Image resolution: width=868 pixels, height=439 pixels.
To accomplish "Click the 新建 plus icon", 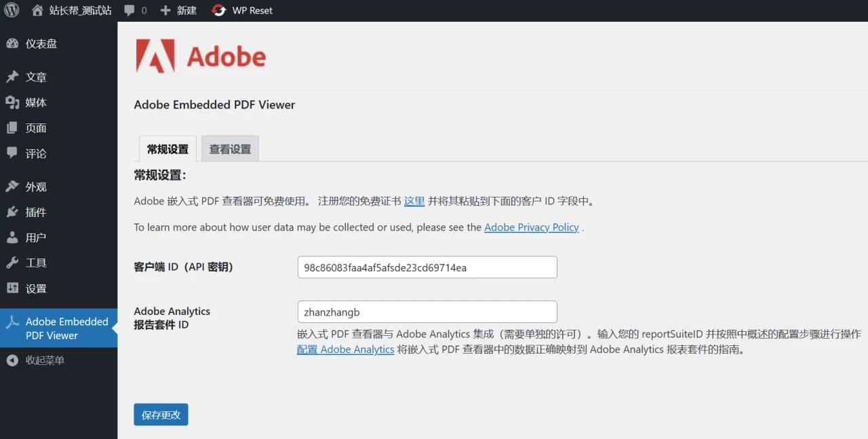I will tap(165, 10).
